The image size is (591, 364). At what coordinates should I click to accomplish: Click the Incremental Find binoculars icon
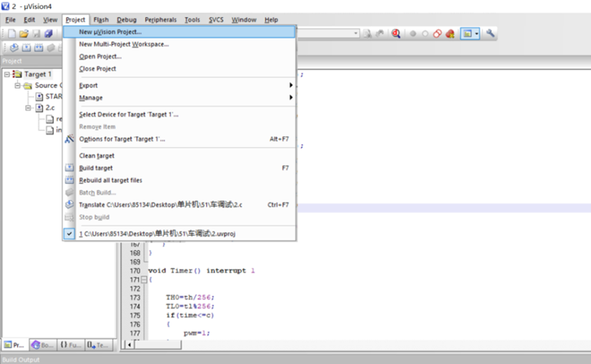click(380, 34)
